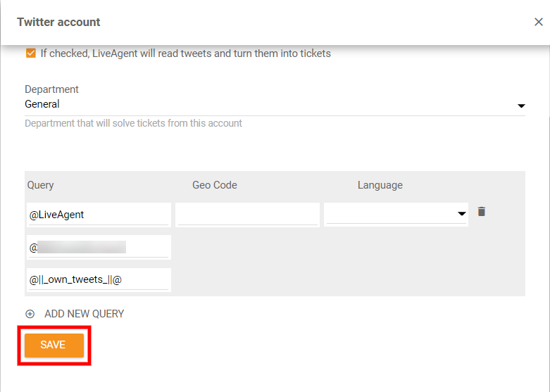Click the empty Geo Code input

point(247,215)
